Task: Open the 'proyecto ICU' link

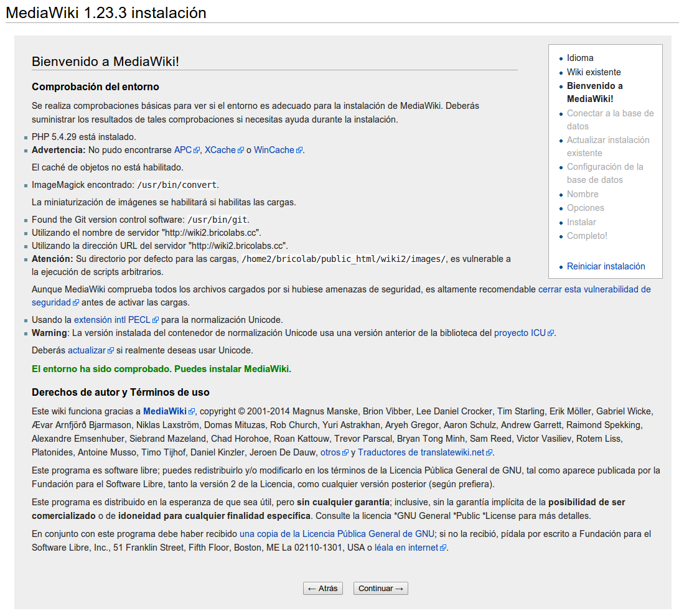Action: coord(520,333)
